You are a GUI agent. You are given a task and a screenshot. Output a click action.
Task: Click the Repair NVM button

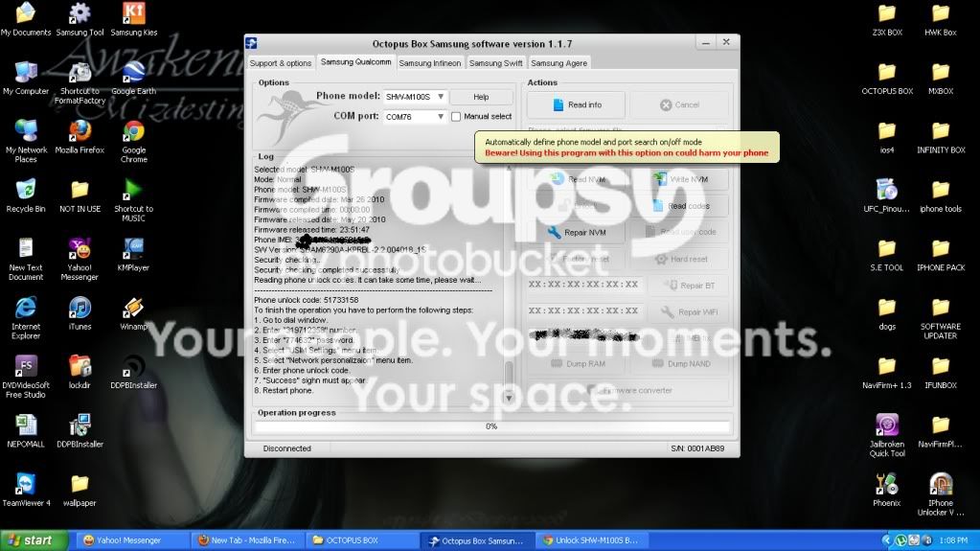576,233
